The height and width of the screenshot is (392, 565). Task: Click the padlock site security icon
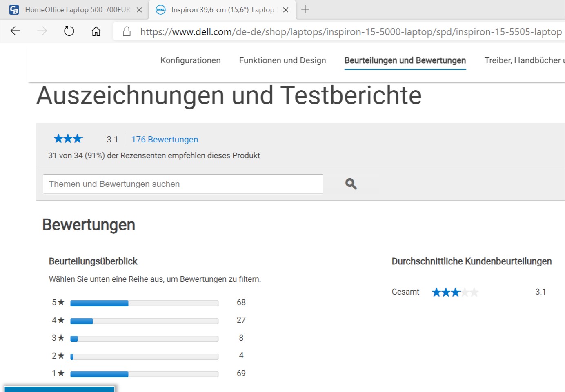(x=127, y=31)
